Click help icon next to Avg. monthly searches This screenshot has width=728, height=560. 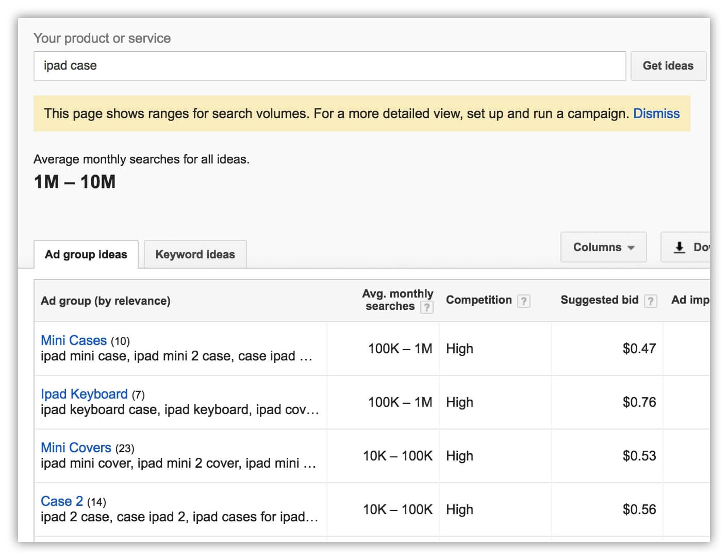coord(426,308)
